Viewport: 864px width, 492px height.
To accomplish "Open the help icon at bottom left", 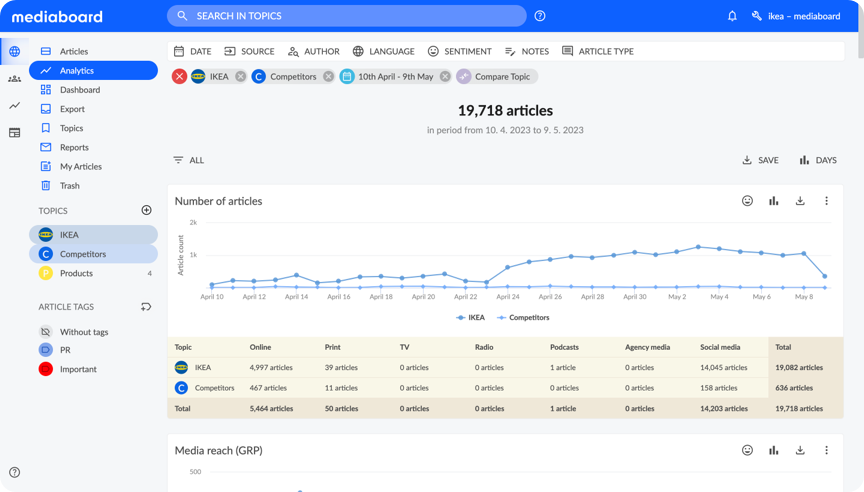I will click(x=14, y=472).
